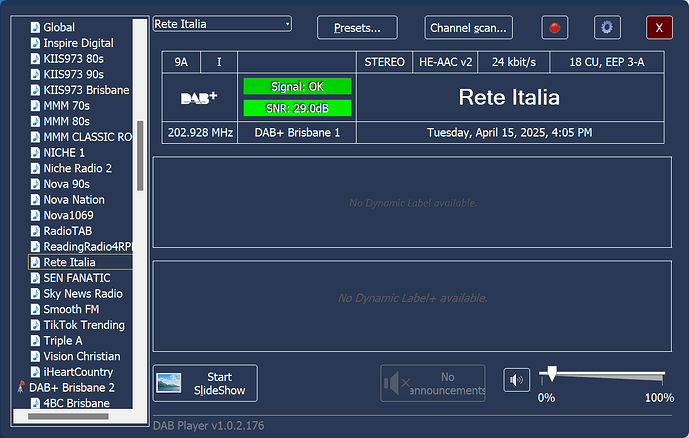
Task: Start a channel scan
Action: pos(468,28)
